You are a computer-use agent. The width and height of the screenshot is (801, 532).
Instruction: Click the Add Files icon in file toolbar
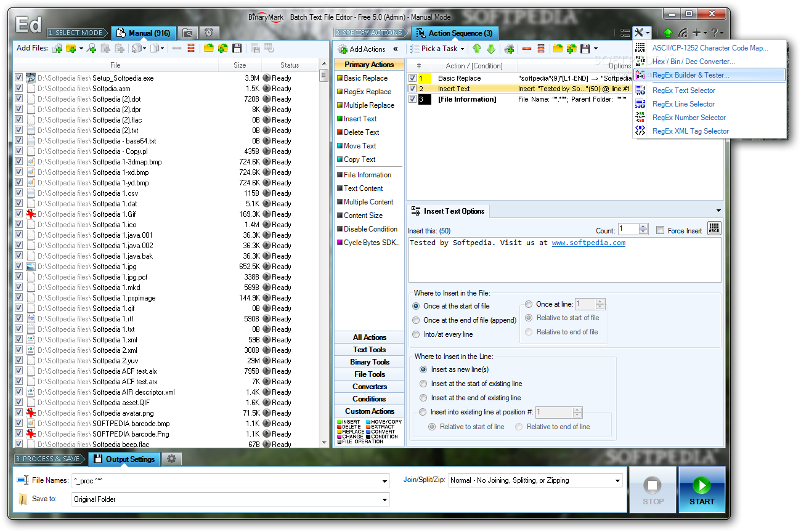click(57, 48)
